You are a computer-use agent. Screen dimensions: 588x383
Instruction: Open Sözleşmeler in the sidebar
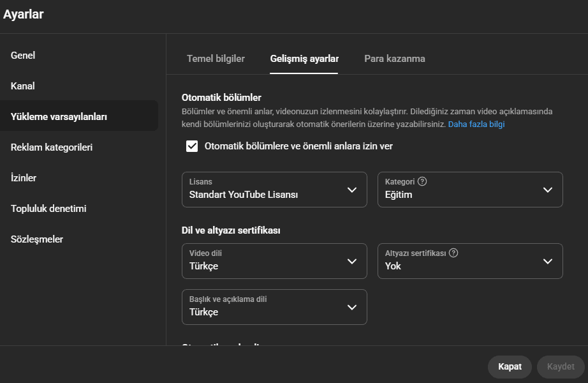37,239
